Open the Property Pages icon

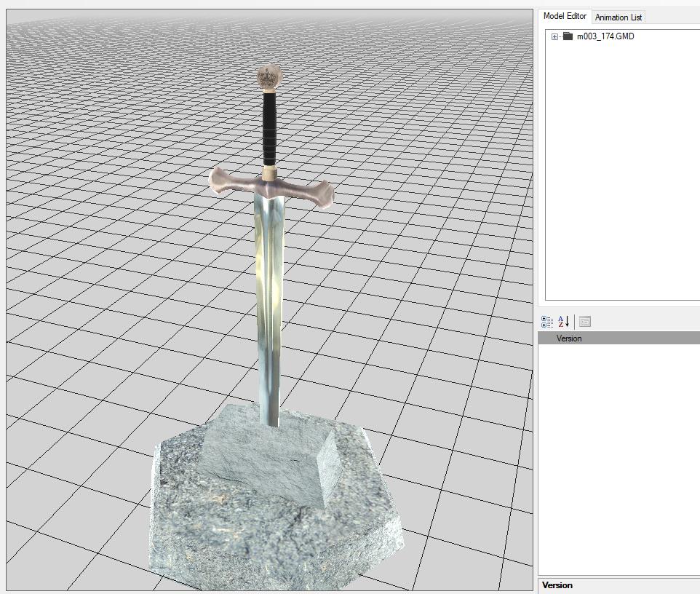tap(585, 322)
